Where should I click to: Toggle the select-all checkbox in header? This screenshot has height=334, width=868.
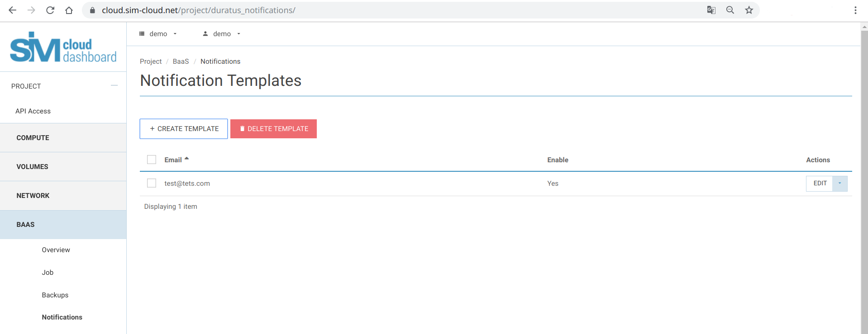pos(152,160)
